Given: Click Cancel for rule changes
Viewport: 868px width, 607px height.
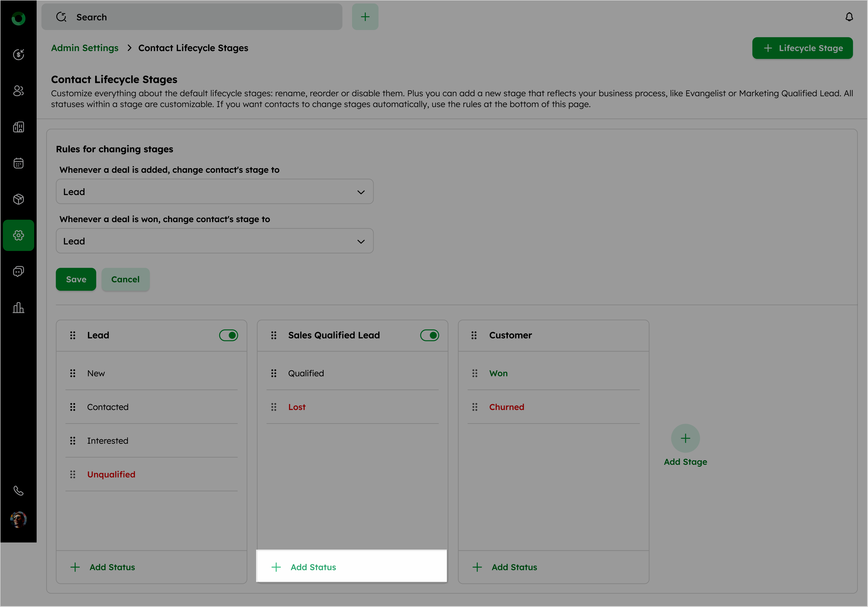Looking at the screenshot, I should (x=125, y=279).
